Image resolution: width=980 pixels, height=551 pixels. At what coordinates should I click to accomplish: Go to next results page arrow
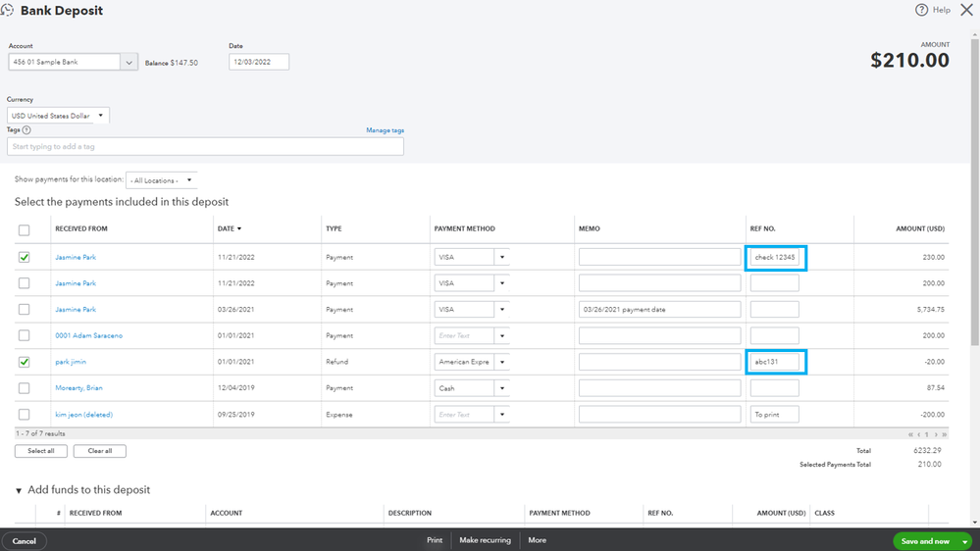[936, 434]
